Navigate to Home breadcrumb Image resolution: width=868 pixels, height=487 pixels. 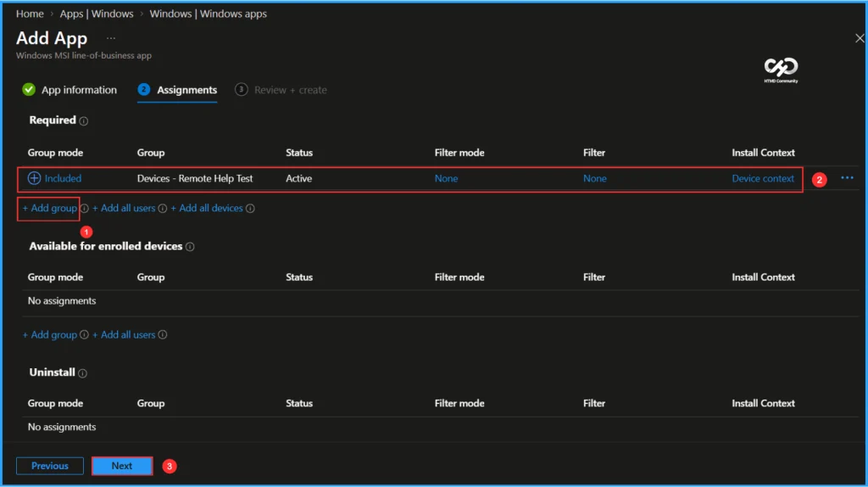pos(30,14)
